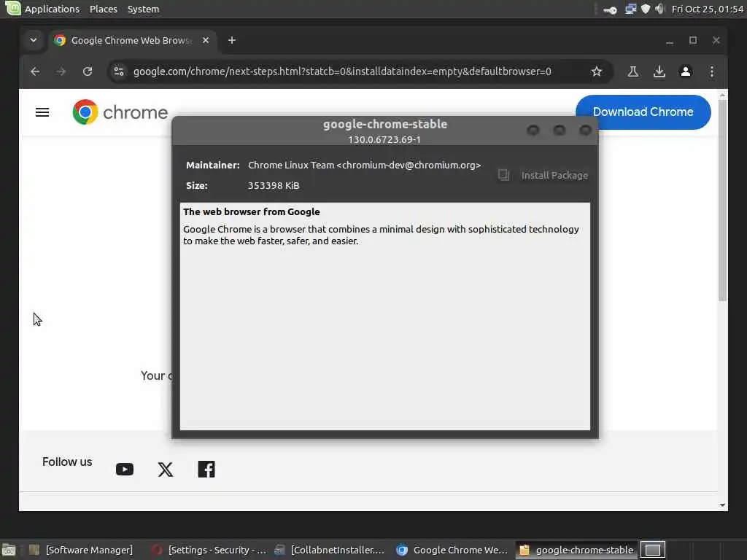
Task: Go back with the Chrome back arrow
Action: point(35,71)
